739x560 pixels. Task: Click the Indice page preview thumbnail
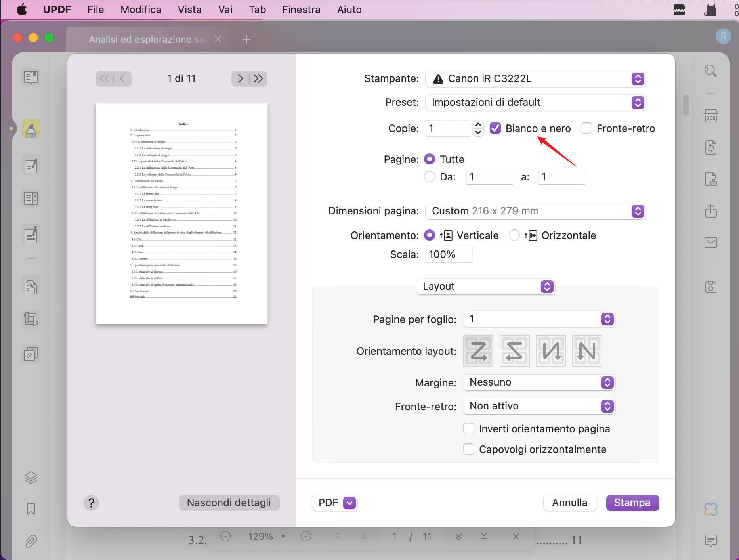(x=182, y=213)
